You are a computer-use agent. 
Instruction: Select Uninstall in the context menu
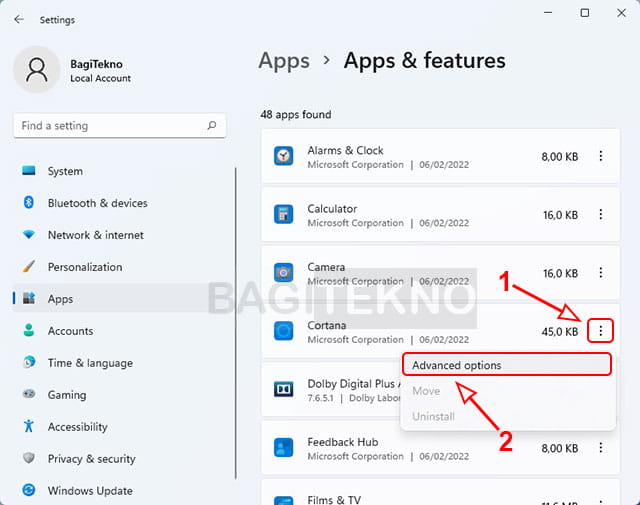tap(433, 416)
